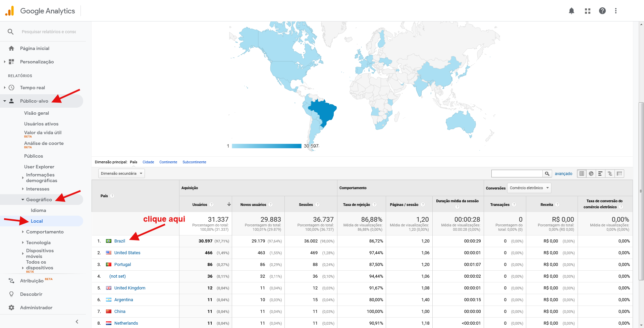Click the Público-alvo person icon

pyautogui.click(x=11, y=101)
